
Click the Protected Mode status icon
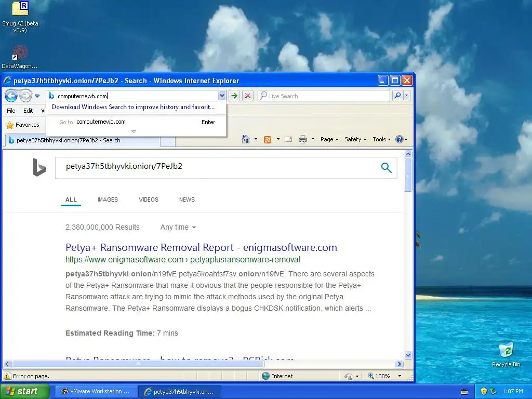tap(348, 376)
